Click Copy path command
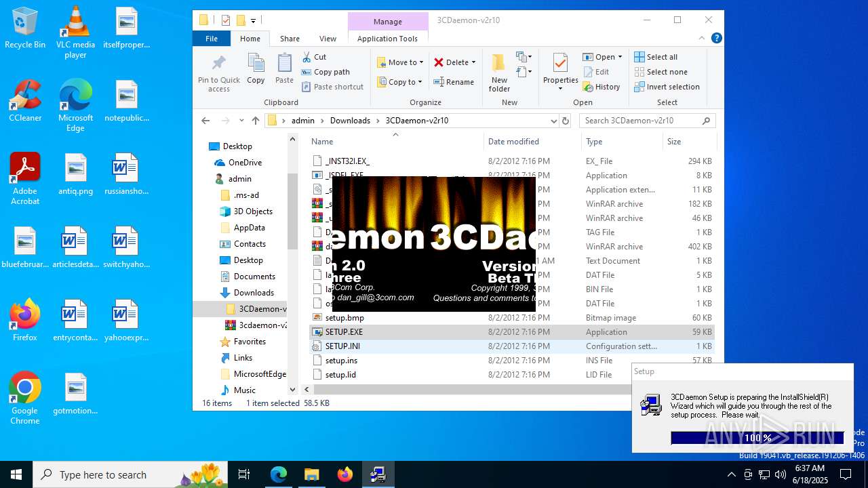 click(x=325, y=72)
